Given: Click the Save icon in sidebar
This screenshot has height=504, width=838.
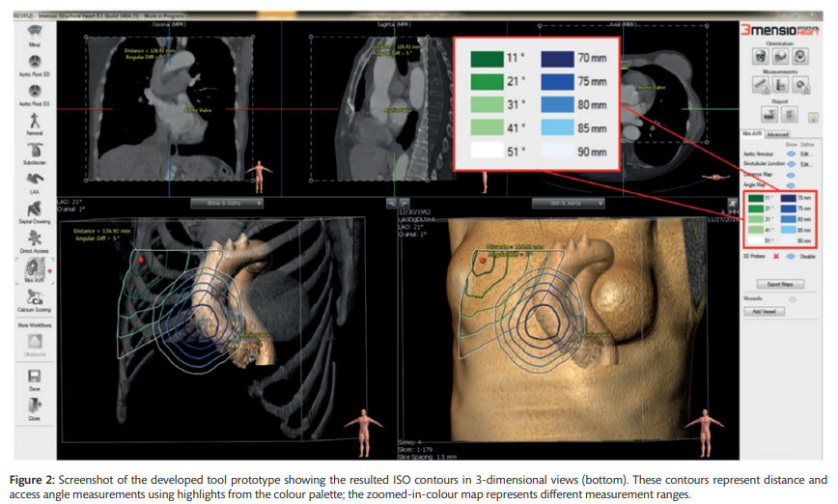Looking at the screenshot, I should pyautogui.click(x=34, y=377).
